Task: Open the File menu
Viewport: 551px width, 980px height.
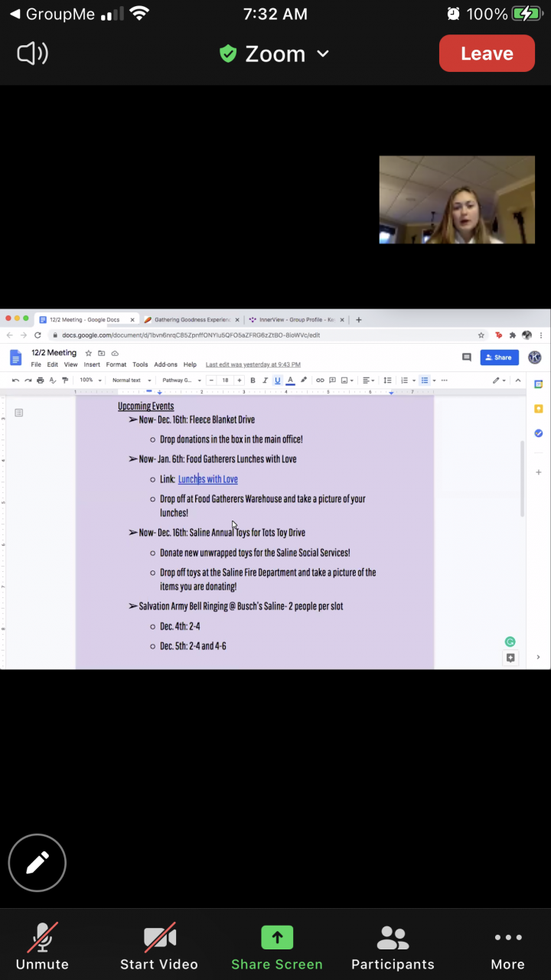Action: point(36,364)
